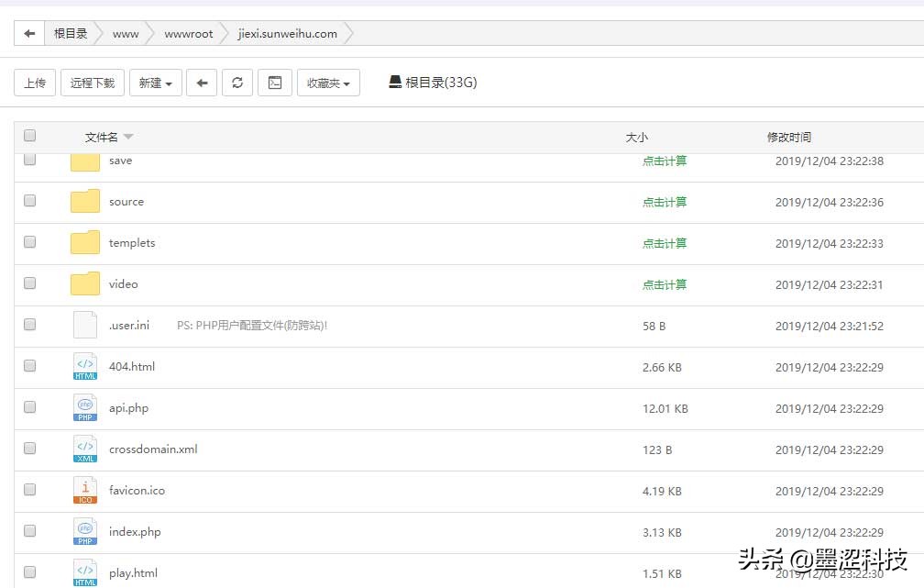924x588 pixels.
Task: Click the back arrow in breadcrumb bar
Action: click(x=29, y=34)
